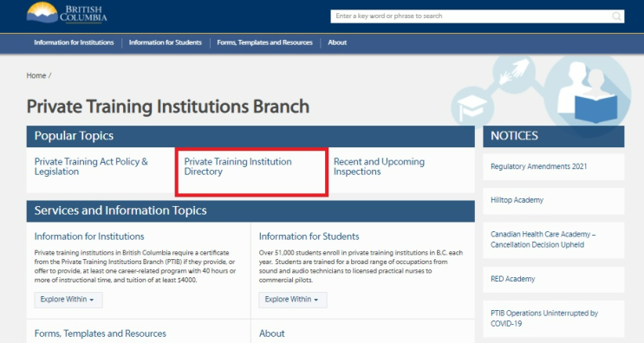The height and width of the screenshot is (343, 644).
Task: Open Private Training Act Policy & Legislation
Action: tap(91, 166)
